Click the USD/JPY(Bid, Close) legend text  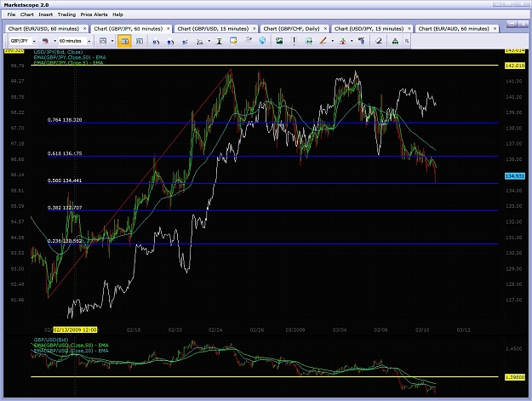[x=58, y=52]
